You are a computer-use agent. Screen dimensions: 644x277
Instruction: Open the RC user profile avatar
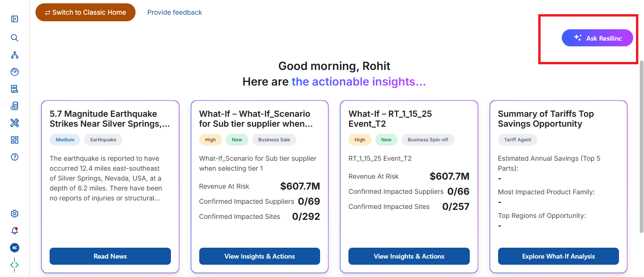tap(15, 248)
